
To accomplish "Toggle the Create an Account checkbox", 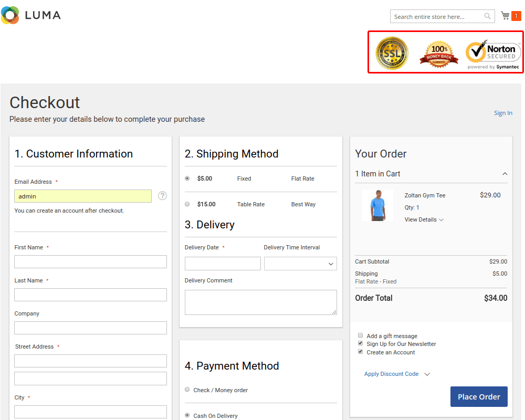I will (x=361, y=352).
